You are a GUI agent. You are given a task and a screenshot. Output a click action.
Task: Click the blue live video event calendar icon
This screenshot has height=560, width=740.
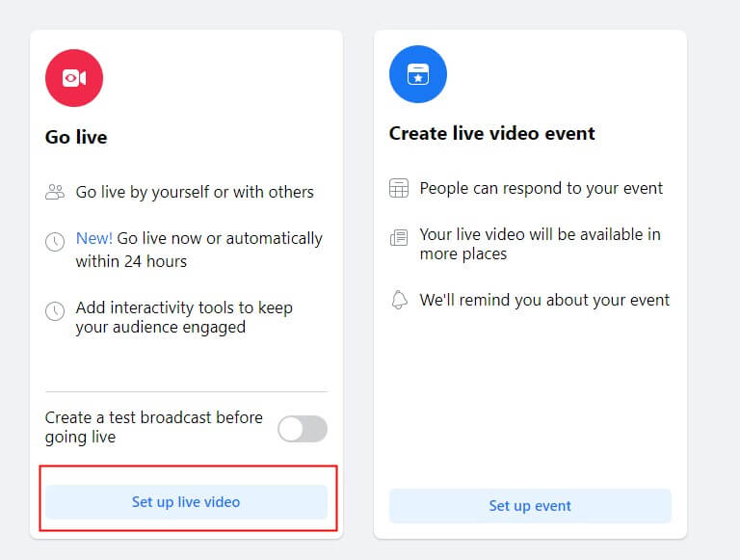pos(417,74)
